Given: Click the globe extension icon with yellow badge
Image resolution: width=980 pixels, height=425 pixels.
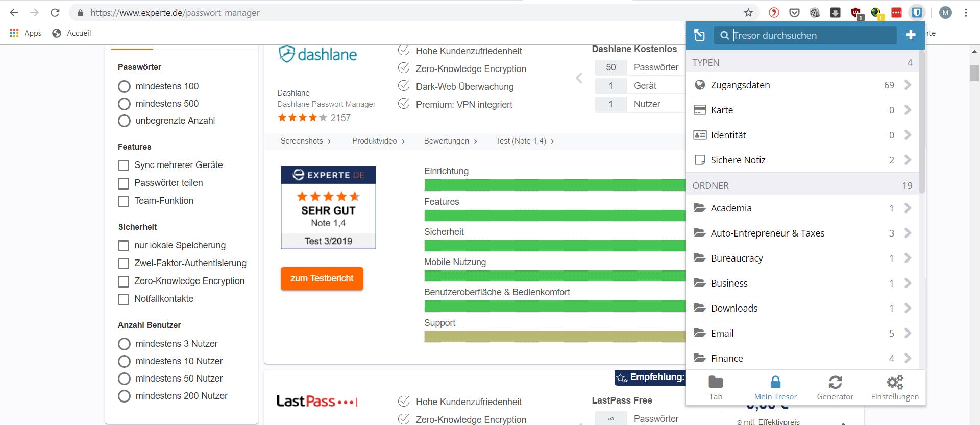Looking at the screenshot, I should 876,13.
